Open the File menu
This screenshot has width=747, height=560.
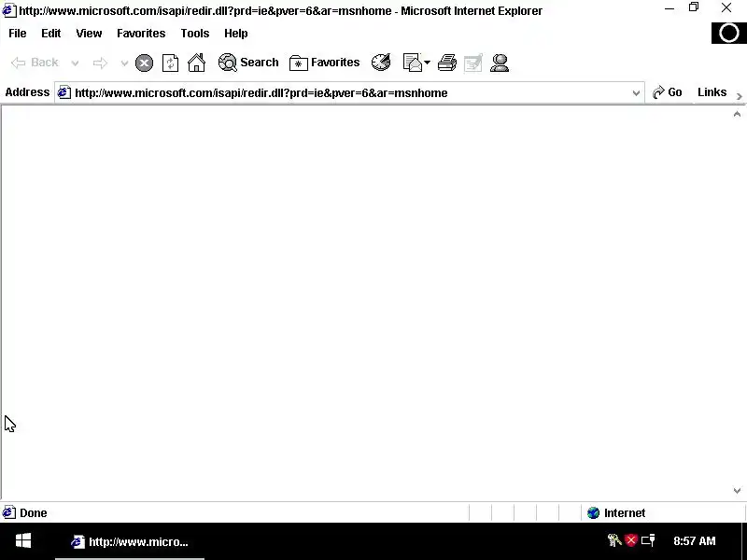point(18,34)
